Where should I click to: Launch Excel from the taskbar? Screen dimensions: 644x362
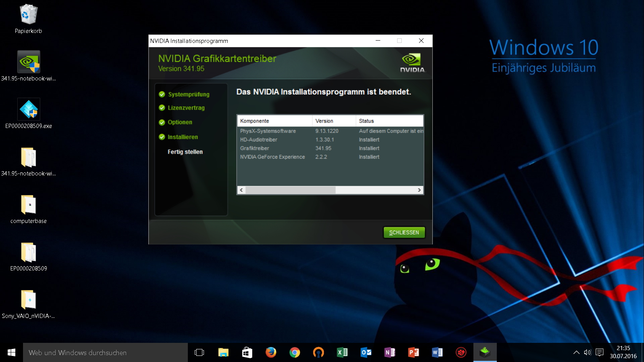(342, 352)
